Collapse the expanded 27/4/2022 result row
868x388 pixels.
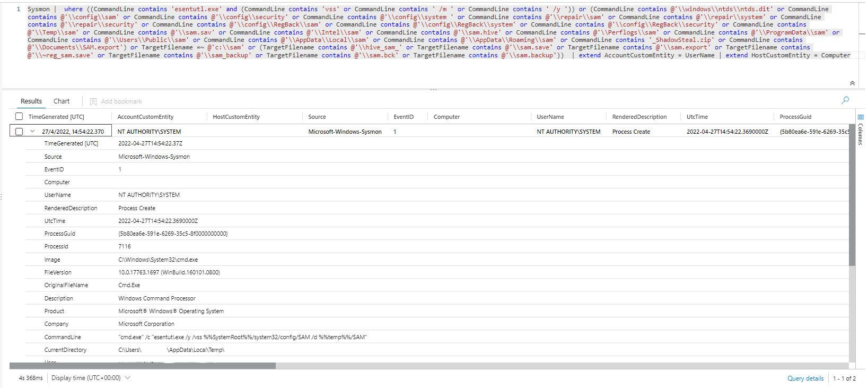point(32,132)
